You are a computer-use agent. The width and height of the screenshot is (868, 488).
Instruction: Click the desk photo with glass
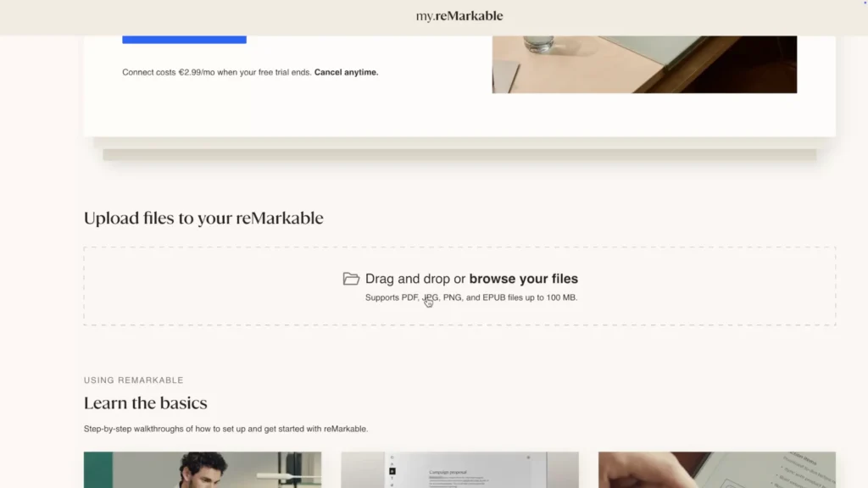(644, 64)
